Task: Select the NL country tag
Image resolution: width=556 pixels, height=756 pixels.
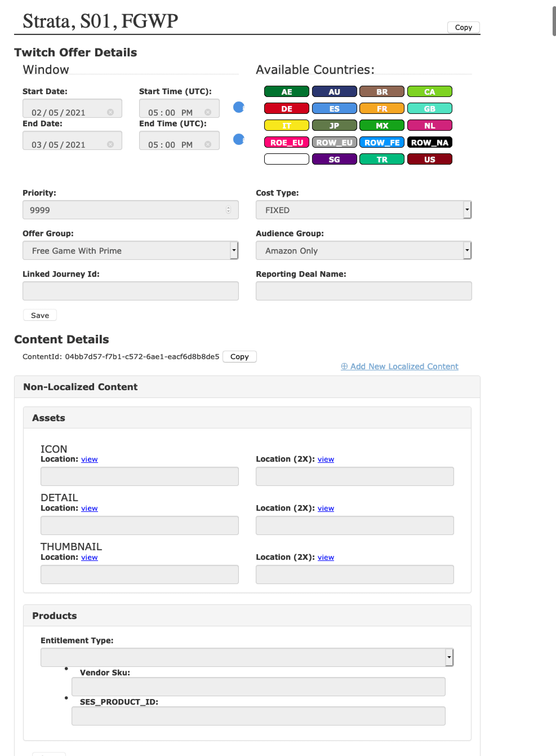Action: (x=430, y=125)
